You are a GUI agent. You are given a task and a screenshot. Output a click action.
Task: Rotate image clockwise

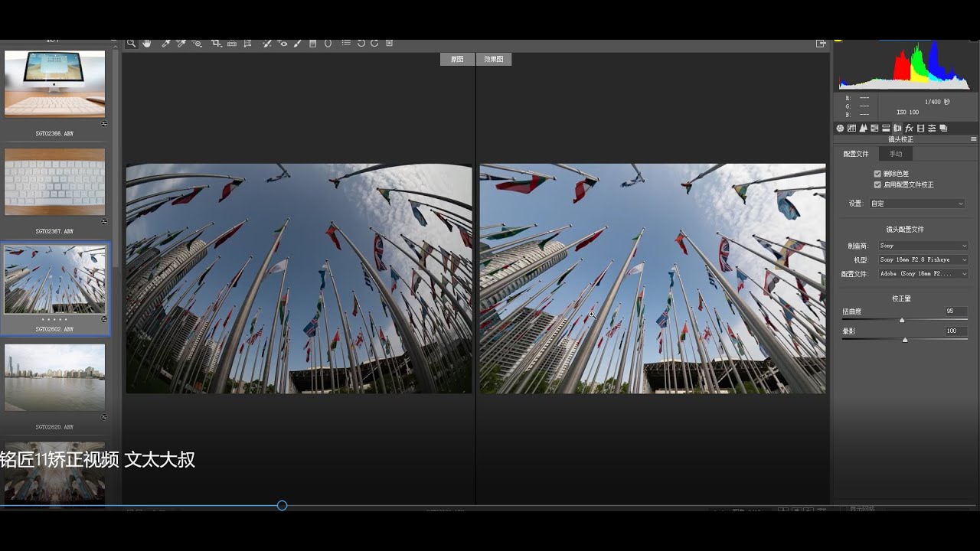374,44
